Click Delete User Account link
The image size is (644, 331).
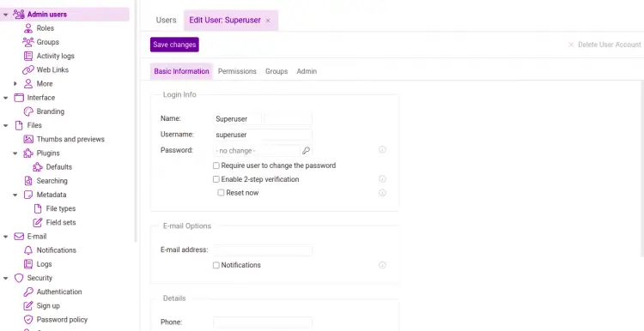[x=605, y=45]
